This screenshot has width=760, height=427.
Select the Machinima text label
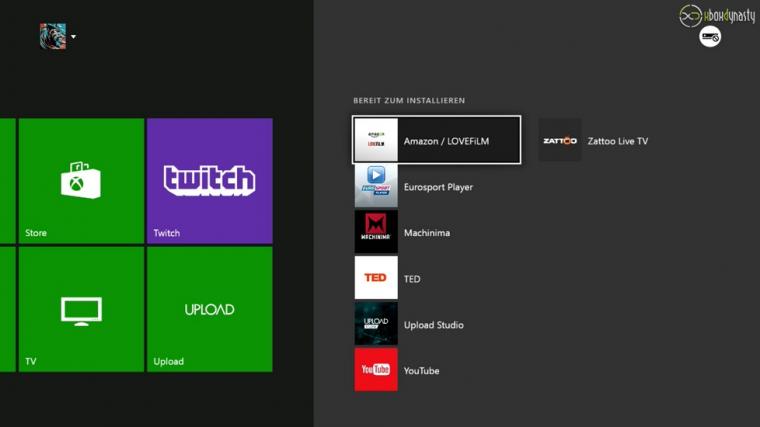(x=427, y=233)
